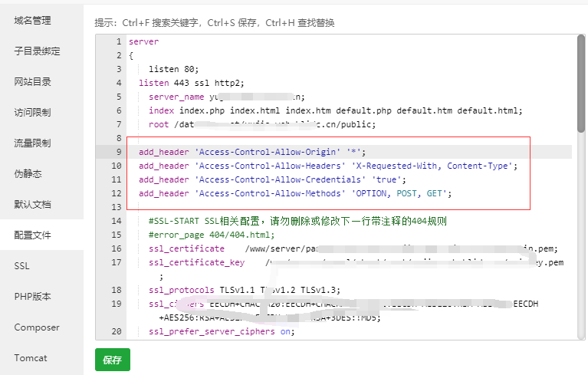Open the SSL settings tab
588x375 pixels.
click(21, 266)
